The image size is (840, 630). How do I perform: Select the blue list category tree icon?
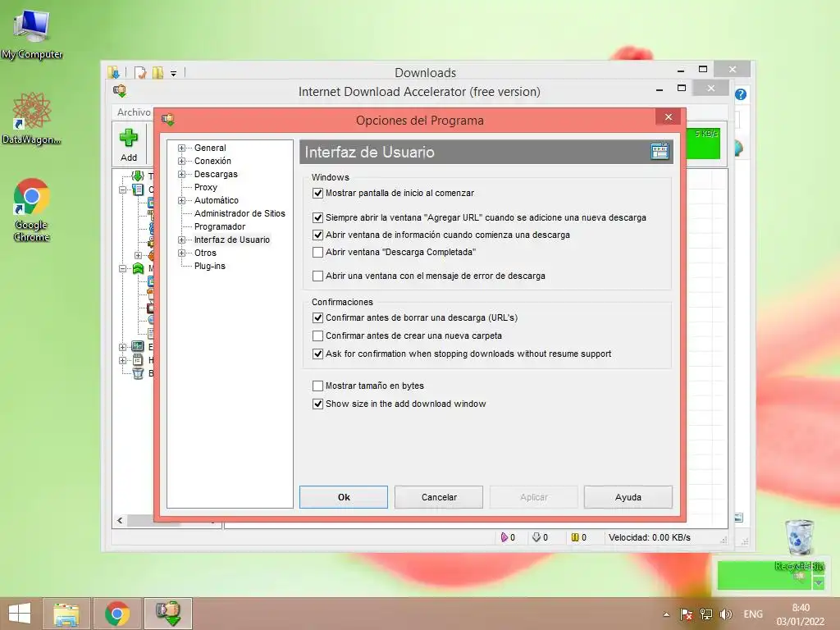(138, 189)
